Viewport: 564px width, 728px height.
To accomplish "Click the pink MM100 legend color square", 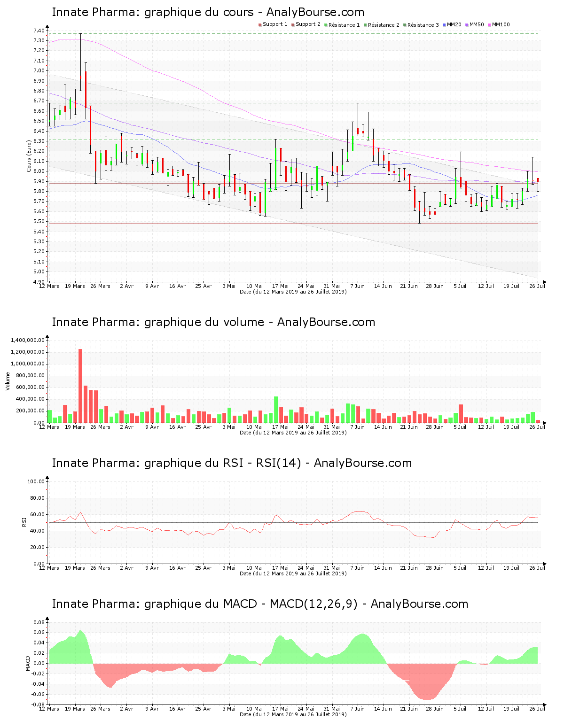I will click(489, 25).
